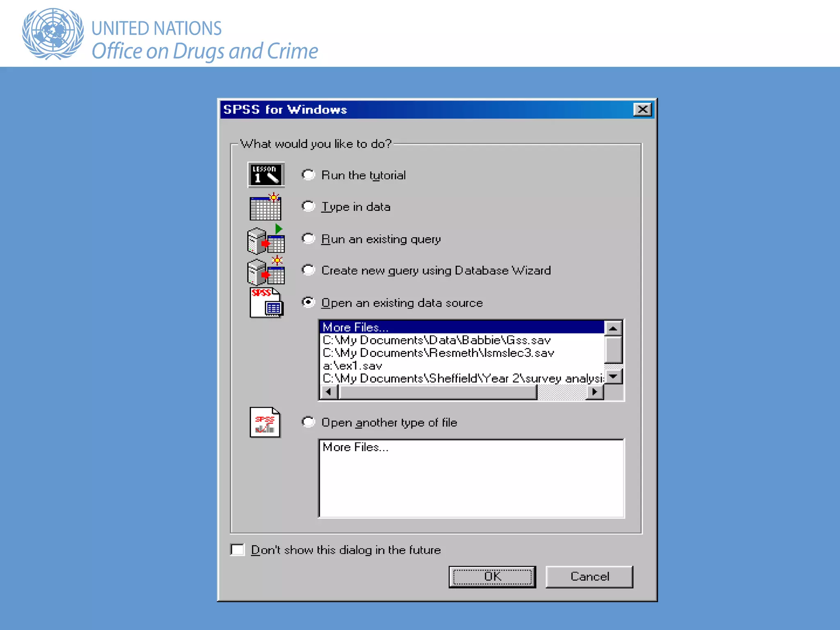Click the horizontal scrollbar thumb in file list
The image size is (840, 630).
[x=438, y=392]
